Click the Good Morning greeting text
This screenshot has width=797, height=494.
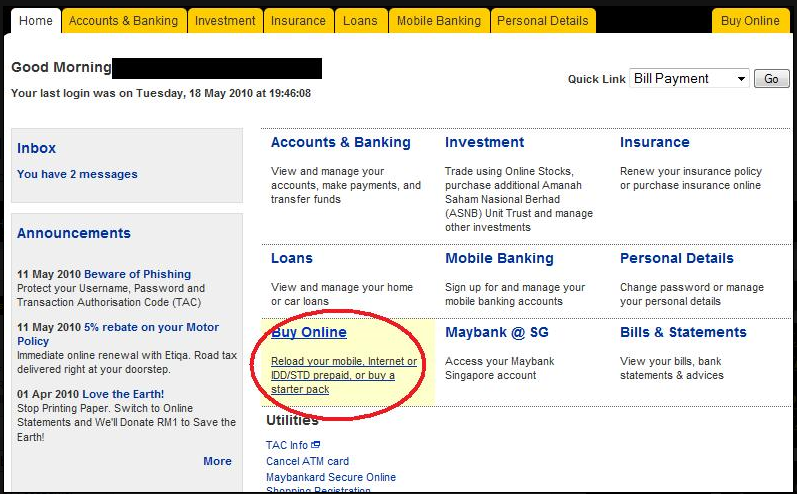(x=61, y=67)
